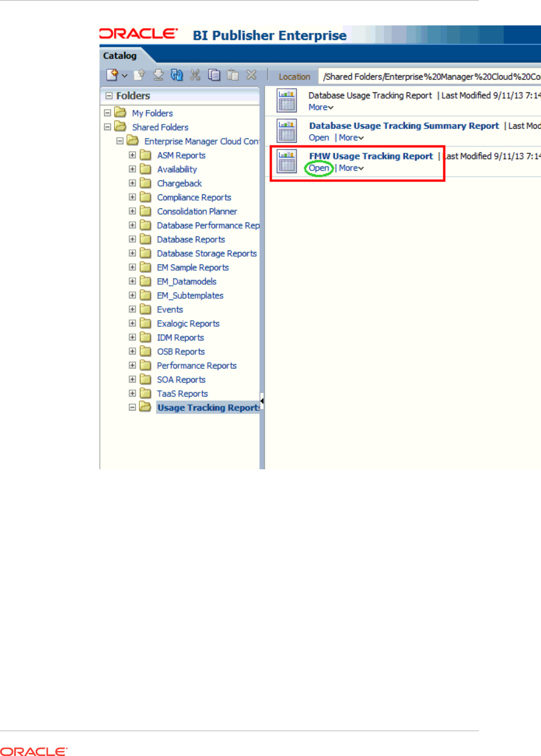Open Database Usage Tracking Summary Report title
The image size is (541, 756).
pos(404,126)
